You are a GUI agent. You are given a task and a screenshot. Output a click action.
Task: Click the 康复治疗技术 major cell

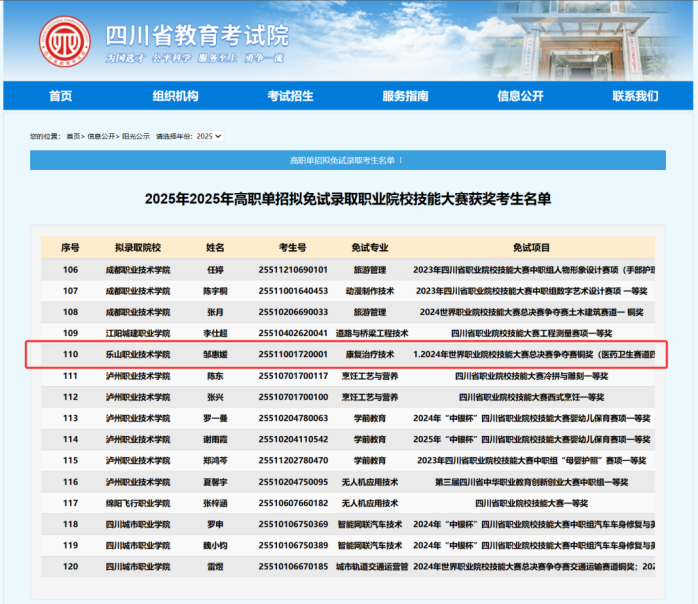370,354
